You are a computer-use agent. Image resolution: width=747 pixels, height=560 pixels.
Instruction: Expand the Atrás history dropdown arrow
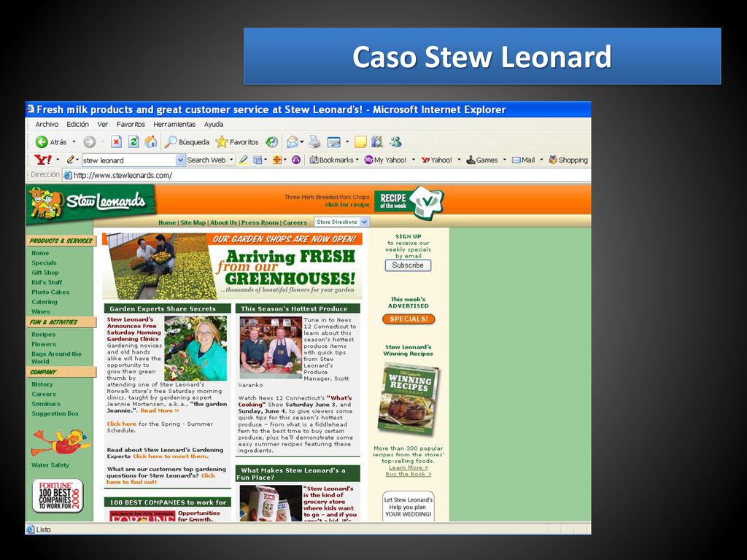(74, 142)
